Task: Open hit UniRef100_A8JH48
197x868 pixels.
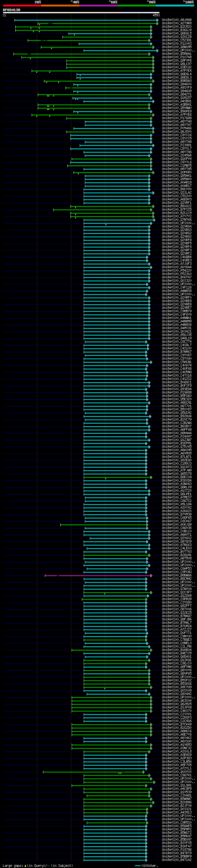Action: point(177,20)
